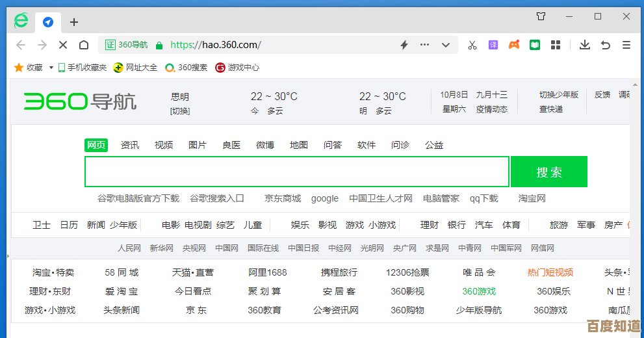The width and height of the screenshot is (644, 338).
Task: Click inside the 360 search input box
Action: [296, 172]
